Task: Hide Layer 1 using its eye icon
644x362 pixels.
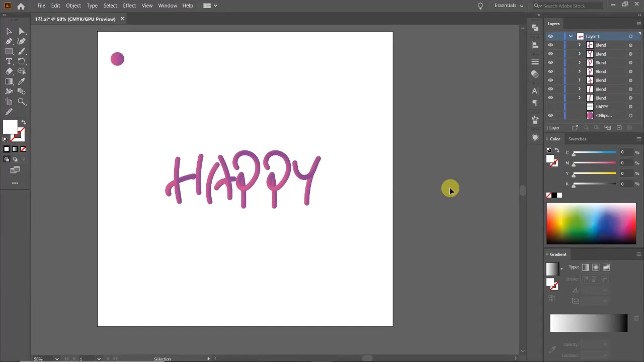Action: 550,36
